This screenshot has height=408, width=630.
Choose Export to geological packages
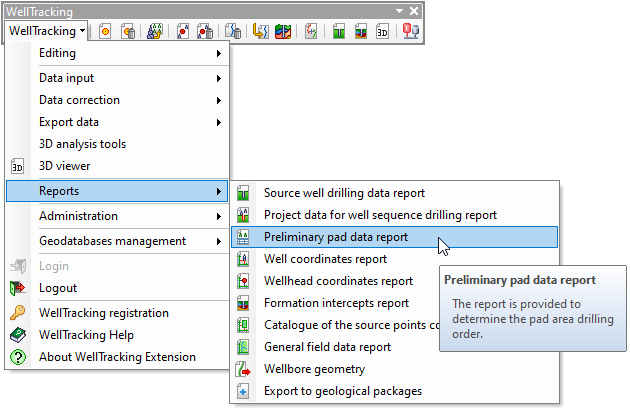(x=395, y=391)
